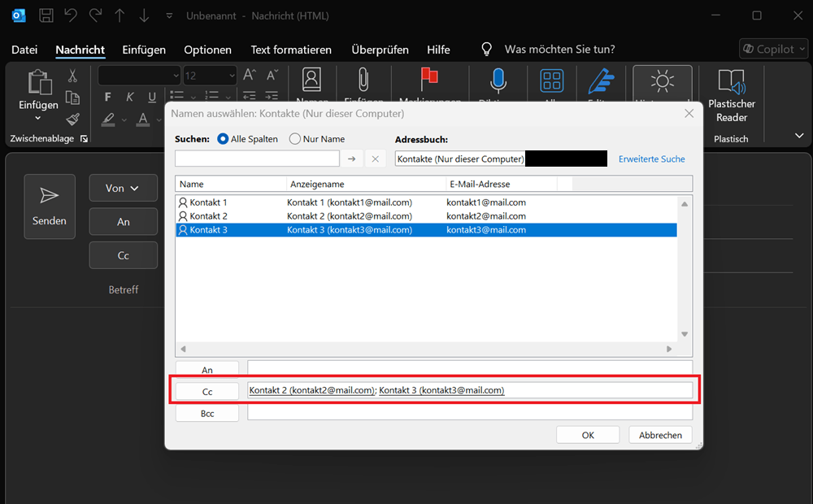Viewport: 813px width, 504px height.
Task: Click the Cc button in dialog
Action: click(x=207, y=392)
